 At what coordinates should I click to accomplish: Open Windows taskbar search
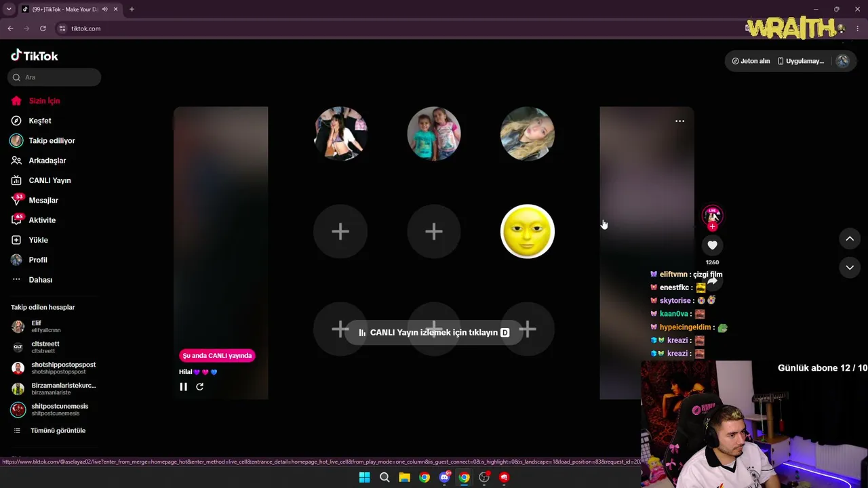click(384, 477)
